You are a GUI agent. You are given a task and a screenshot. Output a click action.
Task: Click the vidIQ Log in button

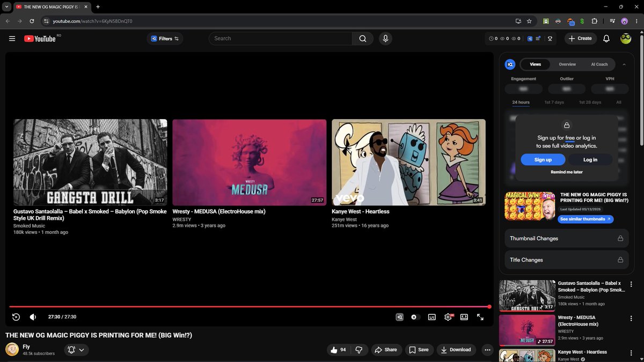point(590,160)
